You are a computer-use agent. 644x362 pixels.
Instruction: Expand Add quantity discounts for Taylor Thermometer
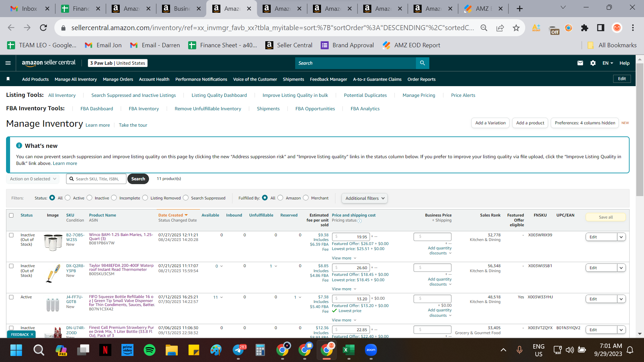click(440, 282)
